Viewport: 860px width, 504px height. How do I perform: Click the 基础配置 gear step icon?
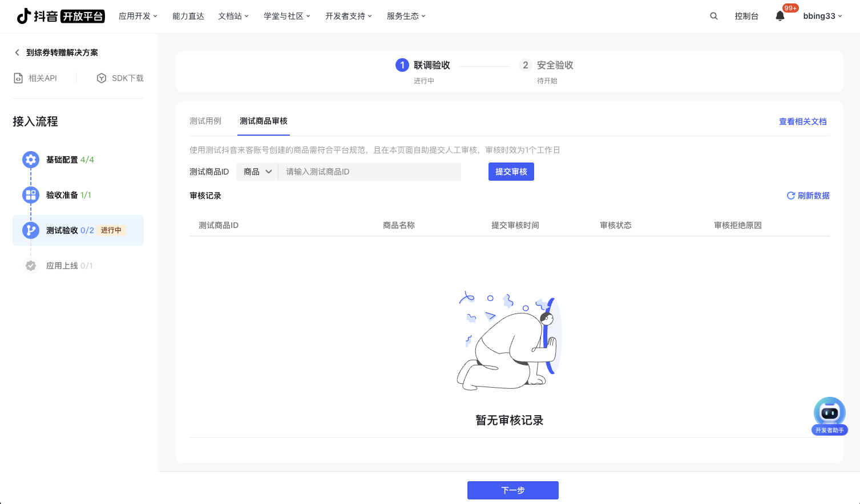tap(31, 160)
